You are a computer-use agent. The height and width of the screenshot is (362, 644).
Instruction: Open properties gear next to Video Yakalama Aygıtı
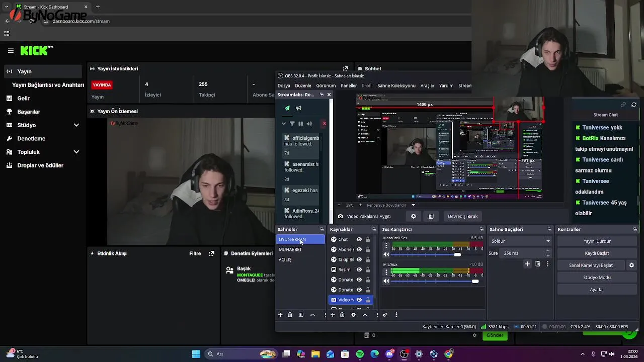(414, 216)
